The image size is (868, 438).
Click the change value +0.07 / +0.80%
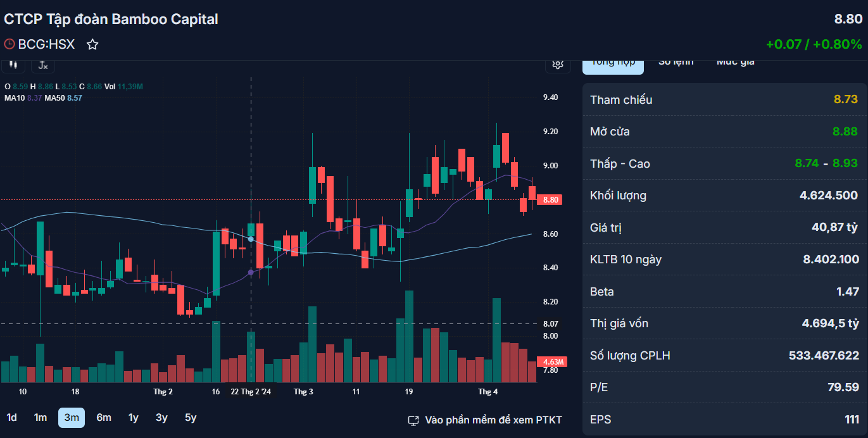point(814,44)
